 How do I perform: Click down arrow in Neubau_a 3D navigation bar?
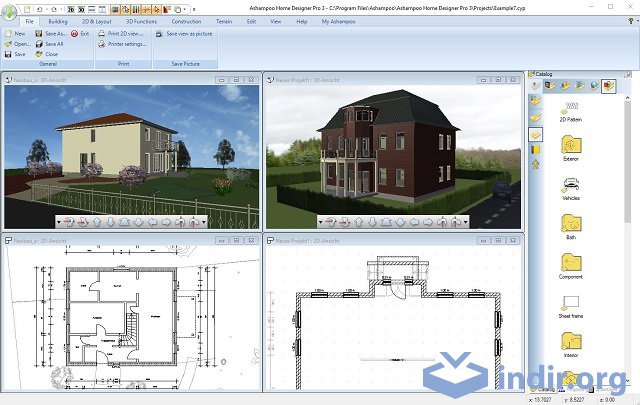[x=111, y=222]
